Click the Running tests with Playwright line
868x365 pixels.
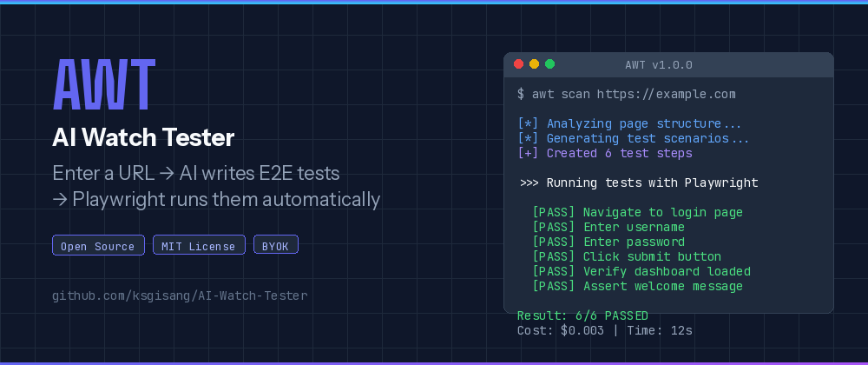[640, 182]
